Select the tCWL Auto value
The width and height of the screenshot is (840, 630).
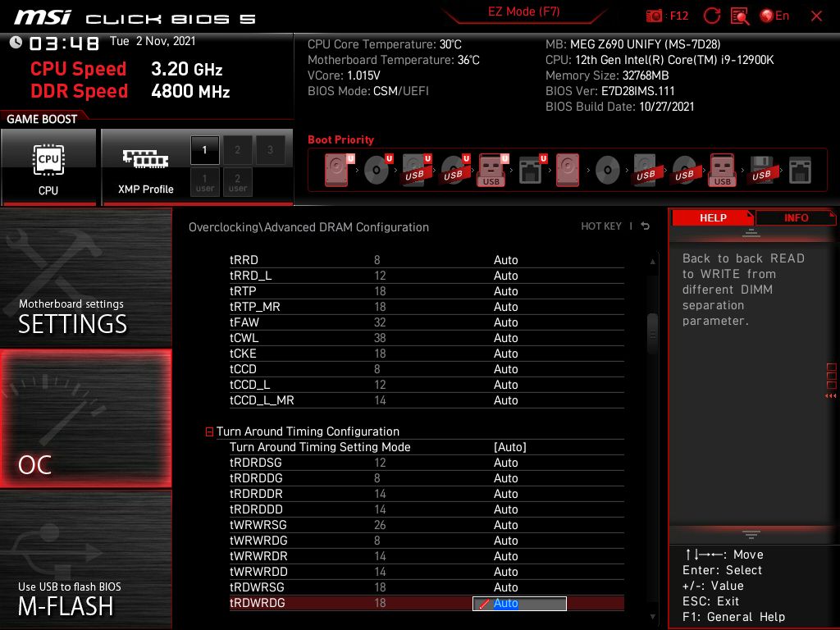505,338
